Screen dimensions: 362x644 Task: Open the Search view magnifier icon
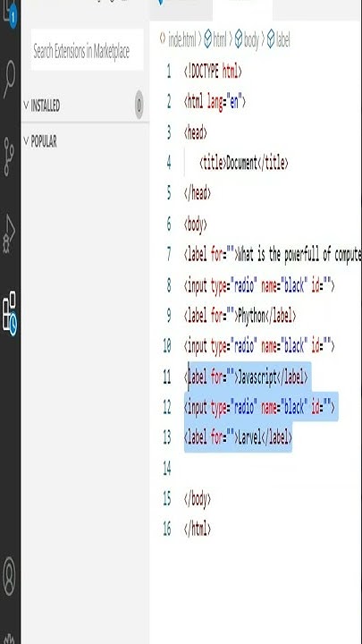click(x=9, y=79)
